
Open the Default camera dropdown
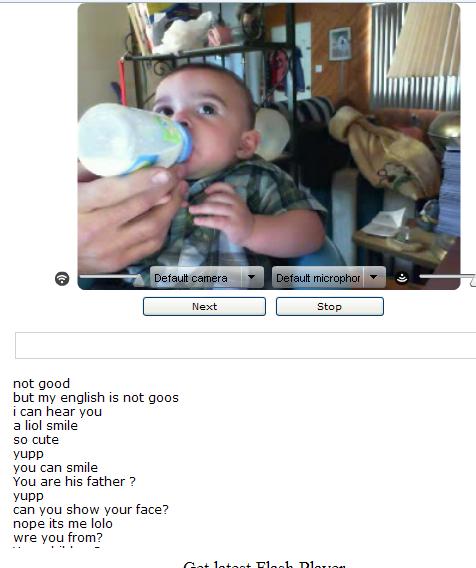[196, 278]
